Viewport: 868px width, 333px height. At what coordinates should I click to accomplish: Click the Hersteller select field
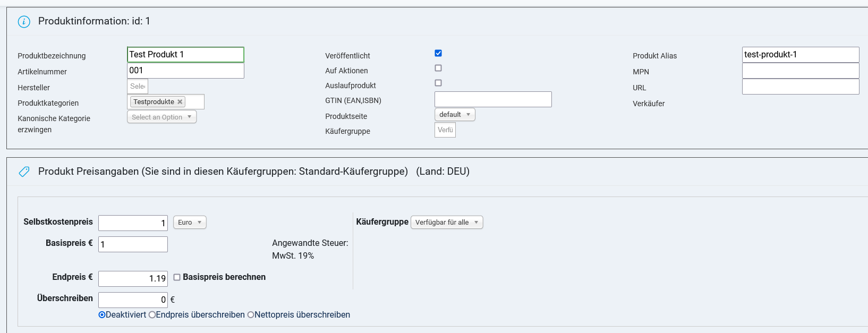138,87
